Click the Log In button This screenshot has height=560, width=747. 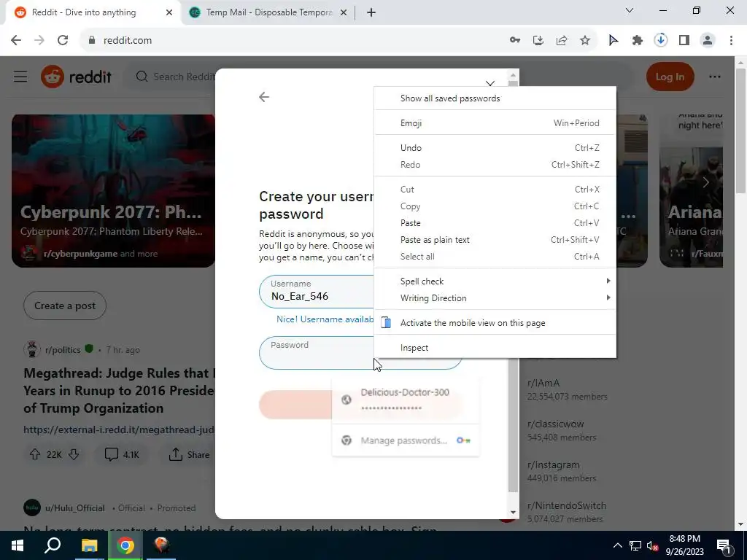click(x=670, y=77)
